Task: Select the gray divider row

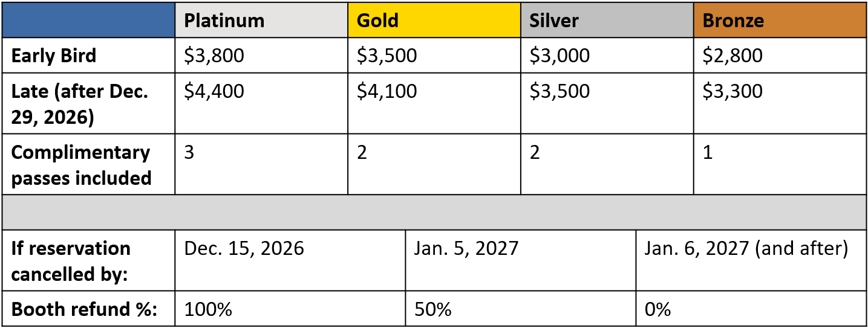Action: [x=434, y=213]
